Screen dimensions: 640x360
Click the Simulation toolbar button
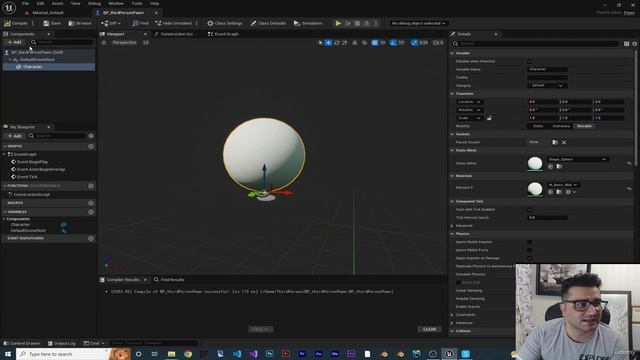[308, 23]
